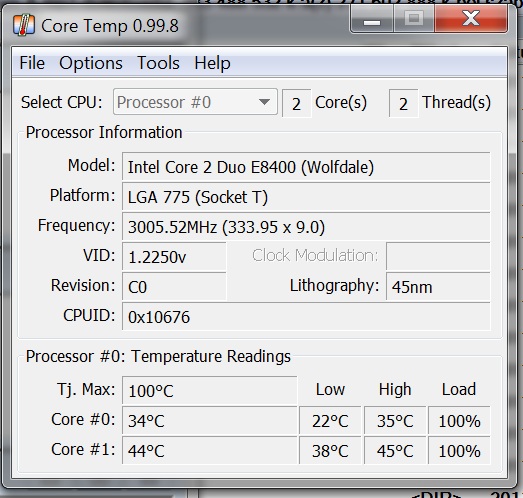Click the empty Clock Modulation field
The height and width of the screenshot is (498, 523).
tap(438, 256)
